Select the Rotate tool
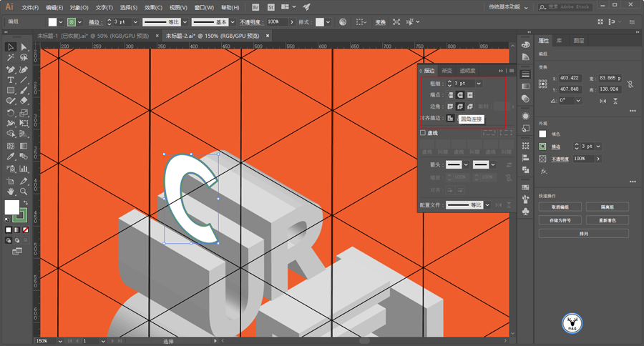 point(11,112)
